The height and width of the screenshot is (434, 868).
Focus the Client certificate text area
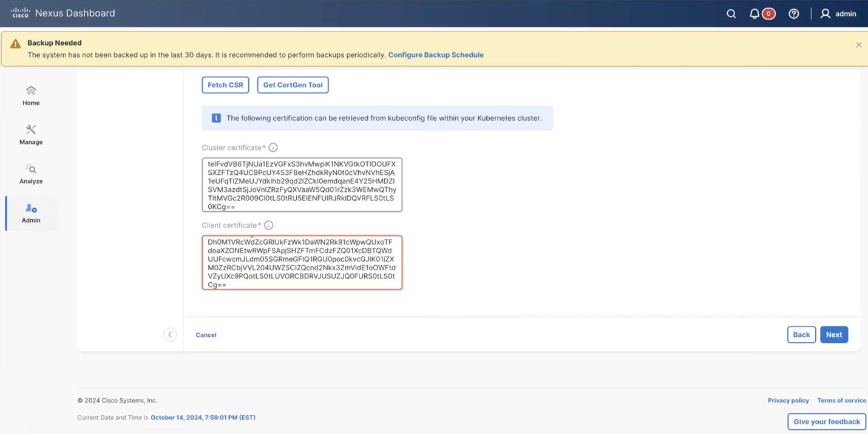tap(302, 262)
